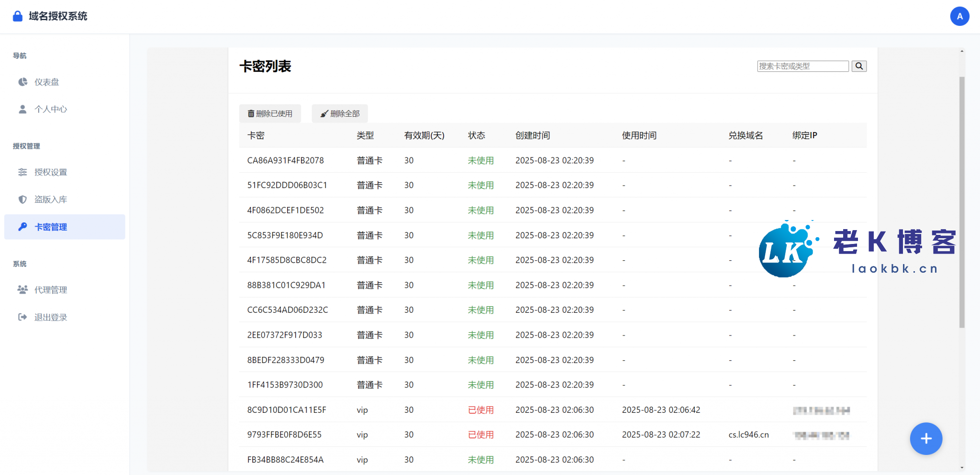Click the group icon beside 代理管理
The width and height of the screenshot is (980, 475).
click(22, 289)
